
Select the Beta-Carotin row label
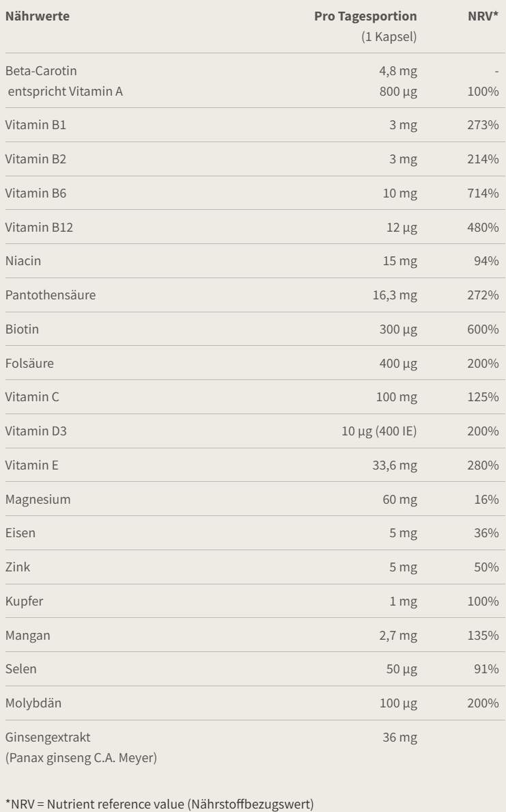pyautogui.click(x=41, y=71)
